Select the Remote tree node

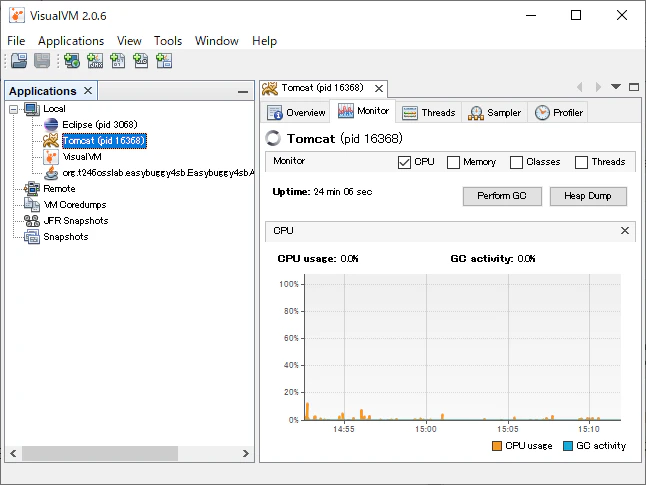59,189
